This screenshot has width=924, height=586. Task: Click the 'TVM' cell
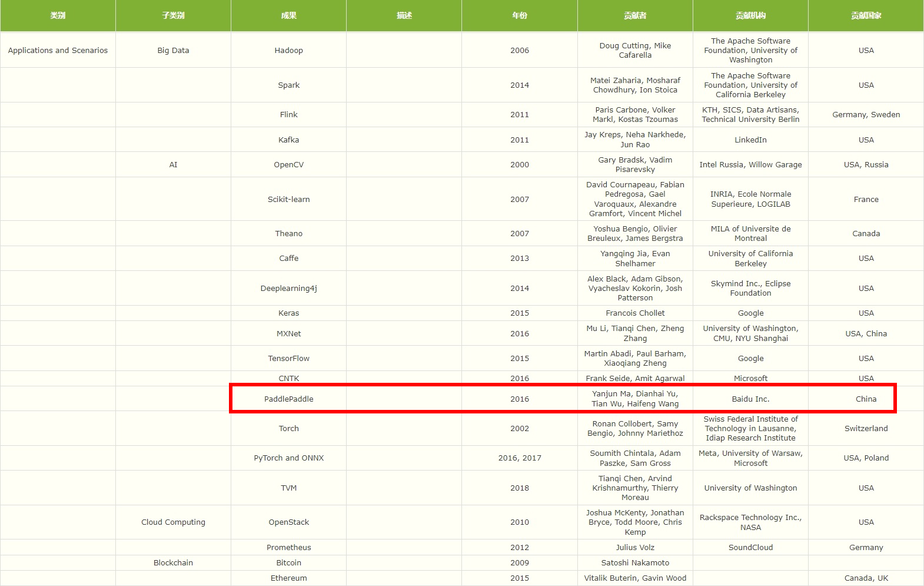(x=288, y=488)
